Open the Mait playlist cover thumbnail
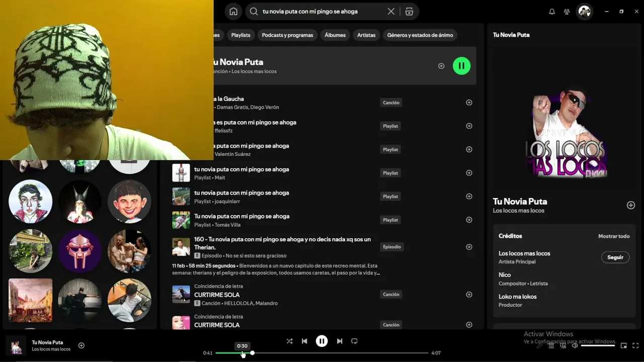 [181, 173]
